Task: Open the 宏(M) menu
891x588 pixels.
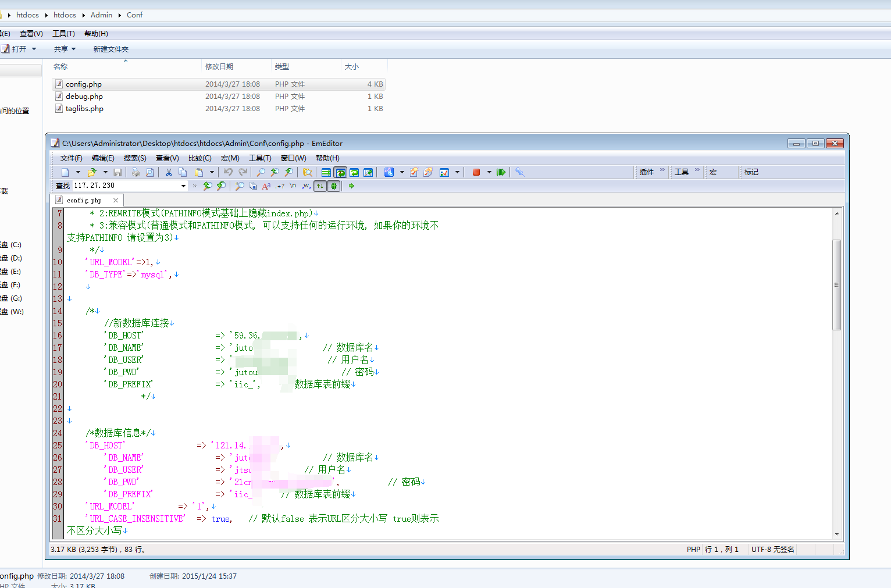Action: pyautogui.click(x=230, y=158)
